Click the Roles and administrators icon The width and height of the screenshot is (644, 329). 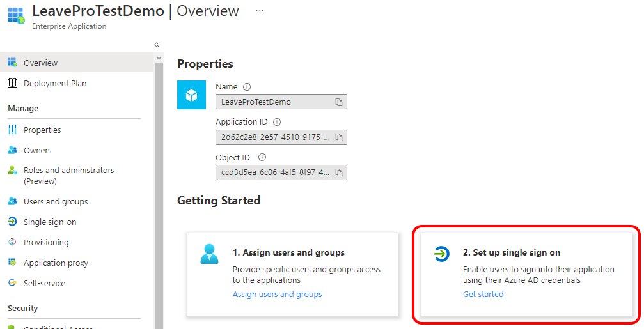point(12,170)
